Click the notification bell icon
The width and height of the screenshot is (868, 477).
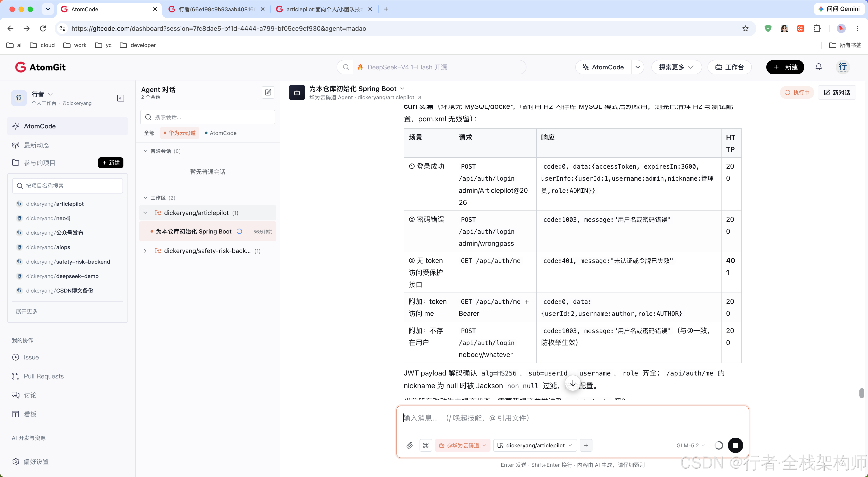(818, 67)
